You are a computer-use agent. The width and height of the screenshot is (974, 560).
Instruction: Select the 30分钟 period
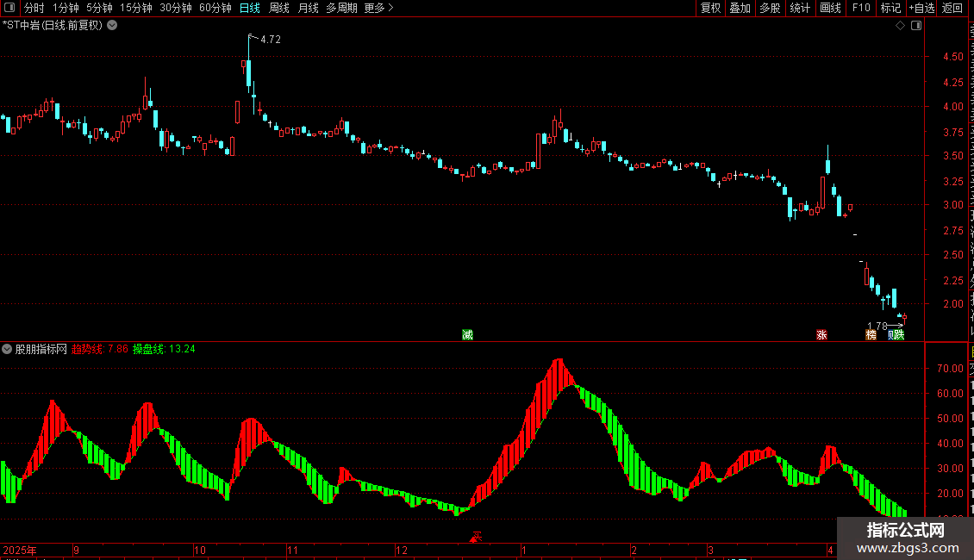(176, 8)
